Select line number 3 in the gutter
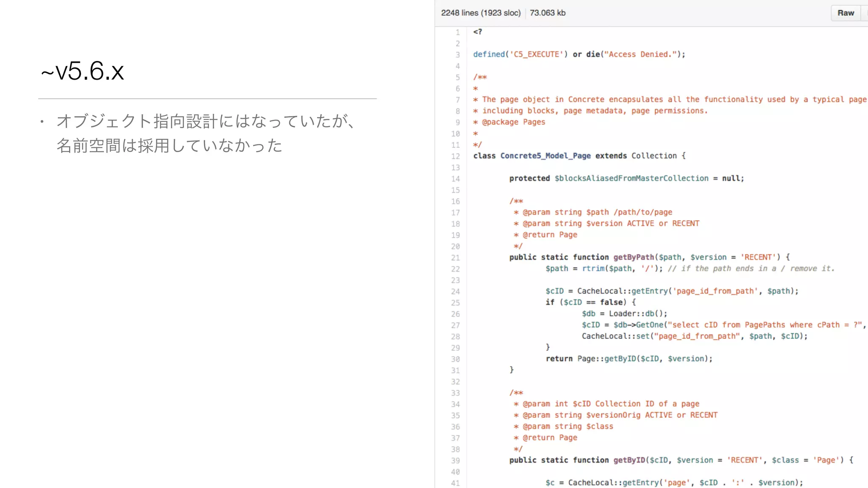 click(458, 55)
